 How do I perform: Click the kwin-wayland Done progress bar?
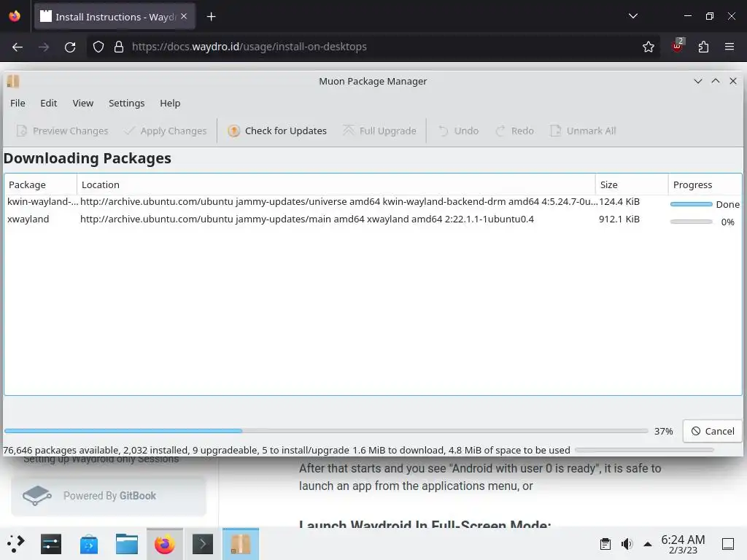click(x=691, y=204)
